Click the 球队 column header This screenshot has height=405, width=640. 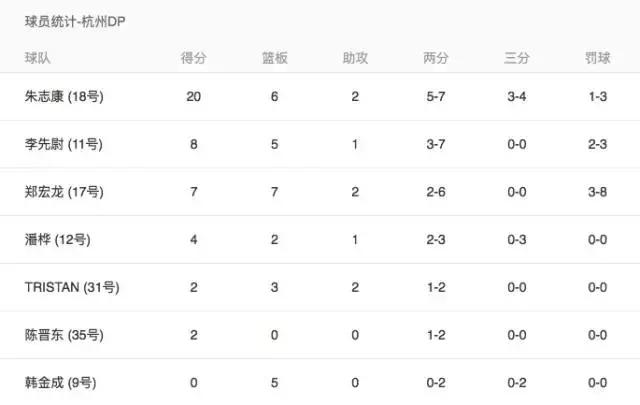pos(38,58)
